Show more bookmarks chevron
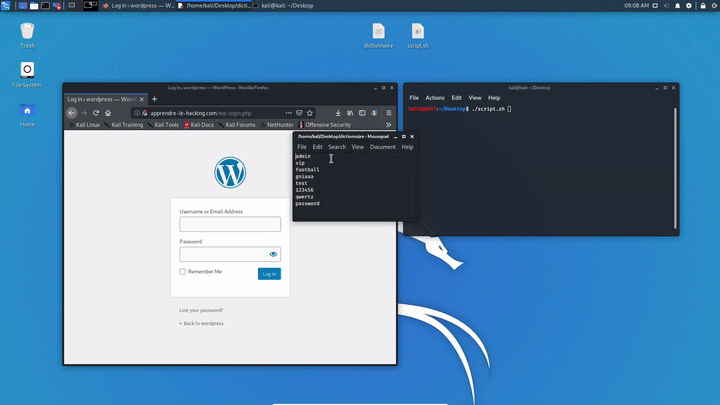The height and width of the screenshot is (405, 720). click(388, 125)
